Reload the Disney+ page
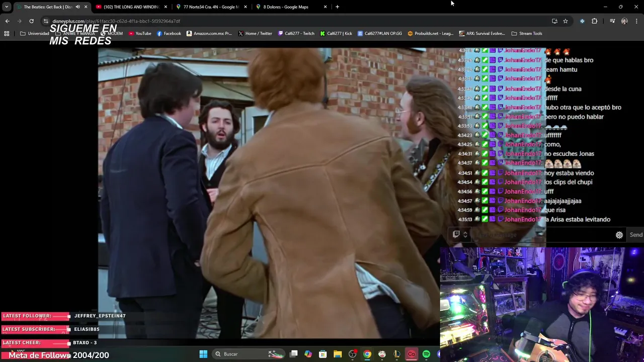Screen dimensions: 644x362 [x=31, y=21]
